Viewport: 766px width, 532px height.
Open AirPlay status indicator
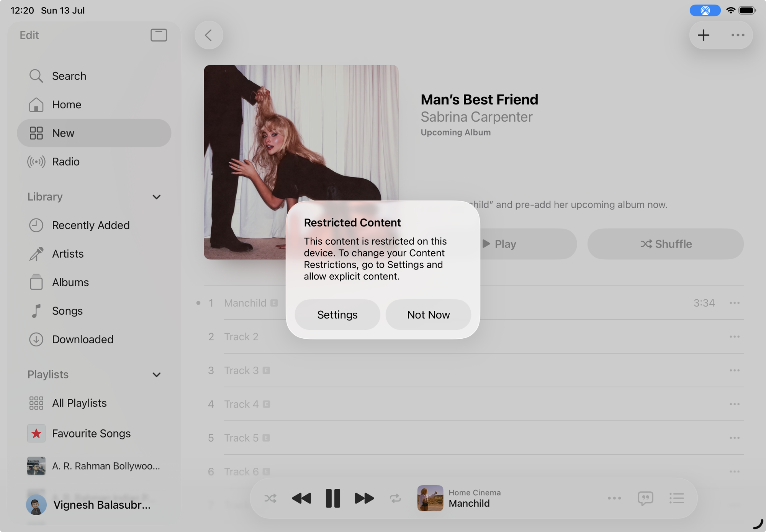click(x=705, y=10)
